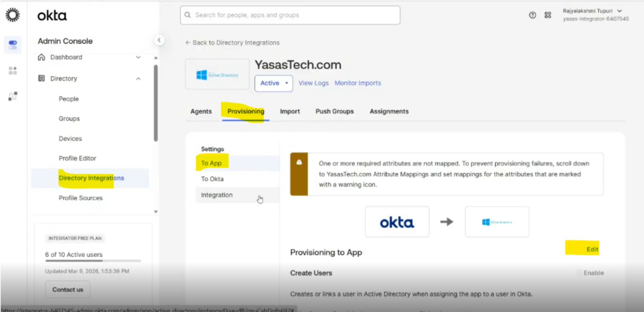This screenshot has width=644, height=312.
Task: Select the To Okta settings item
Action: pos(213,179)
